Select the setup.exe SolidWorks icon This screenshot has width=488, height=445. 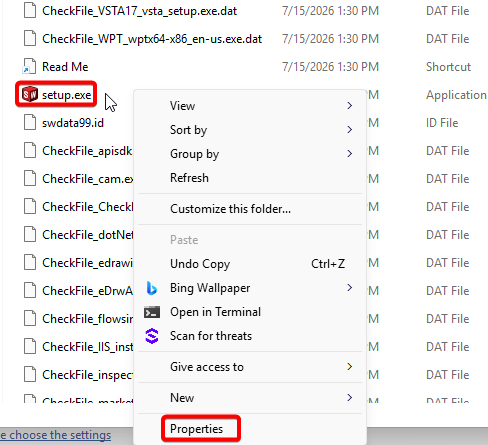[x=30, y=94]
